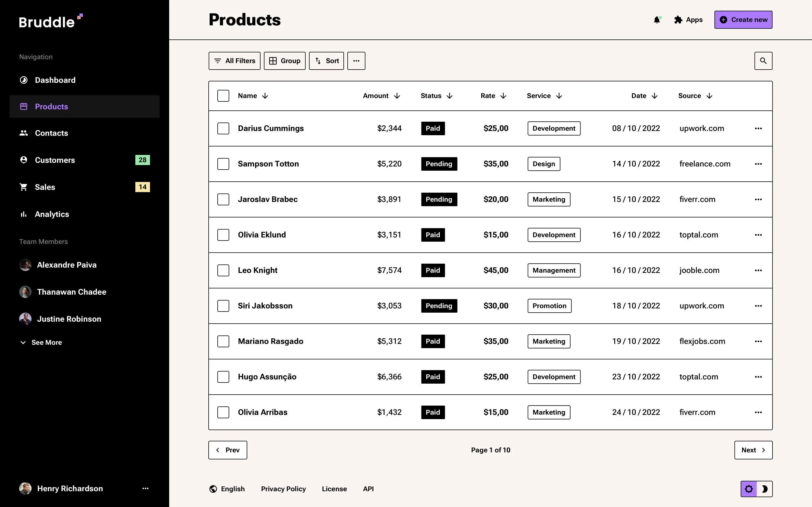
Task: Open the settings gear in bottom right
Action: (749, 489)
